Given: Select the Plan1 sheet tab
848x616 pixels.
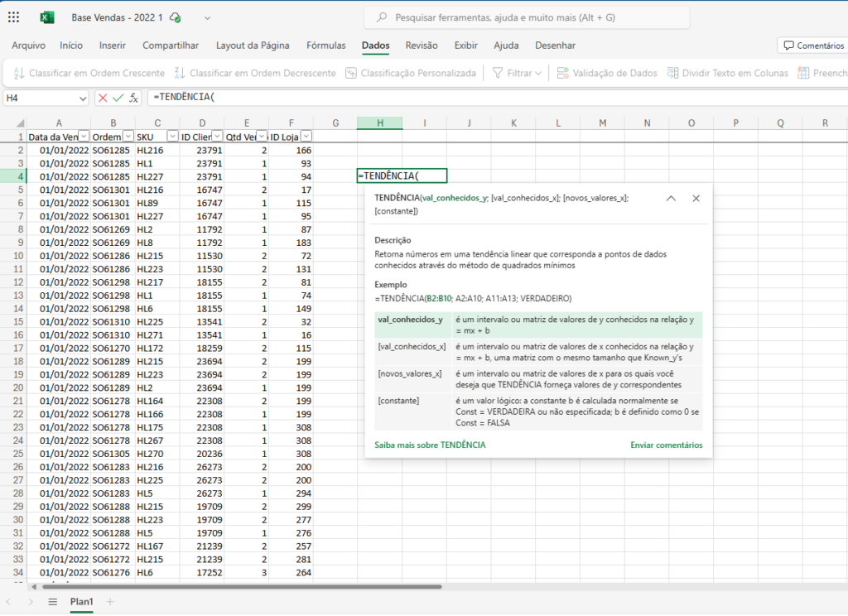Looking at the screenshot, I should [x=82, y=602].
